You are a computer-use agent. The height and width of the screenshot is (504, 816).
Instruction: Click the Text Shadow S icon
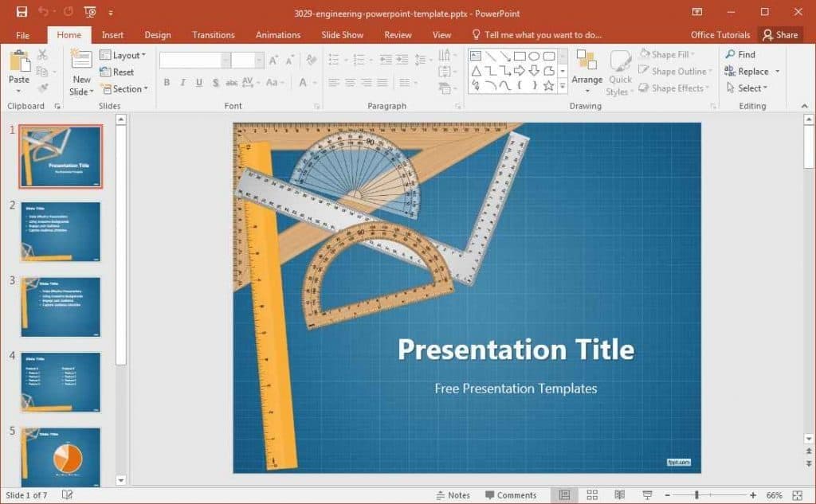[215, 83]
